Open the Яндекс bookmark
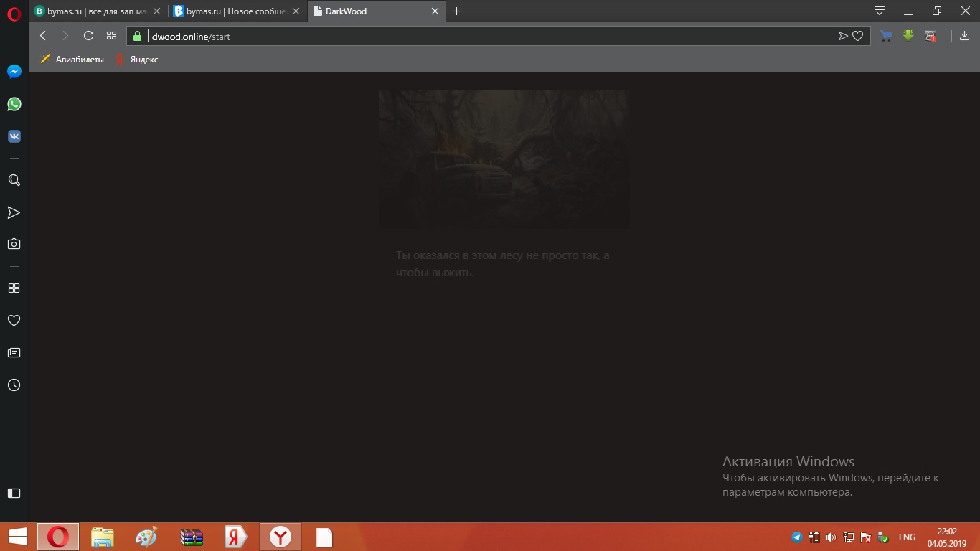This screenshot has height=551, width=980. [137, 60]
